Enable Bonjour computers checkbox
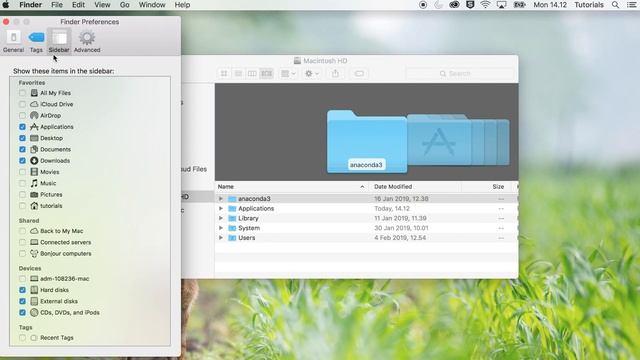 22,253
